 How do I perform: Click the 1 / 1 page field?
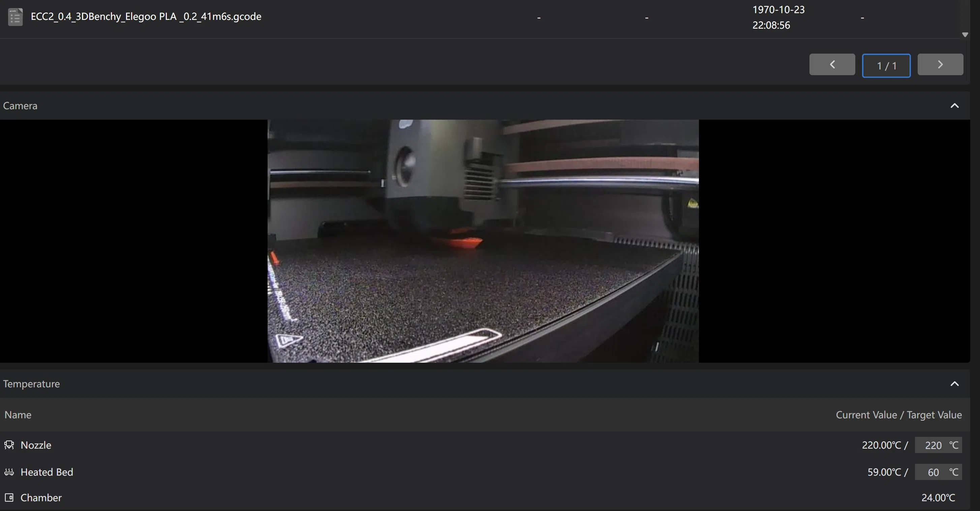click(886, 66)
